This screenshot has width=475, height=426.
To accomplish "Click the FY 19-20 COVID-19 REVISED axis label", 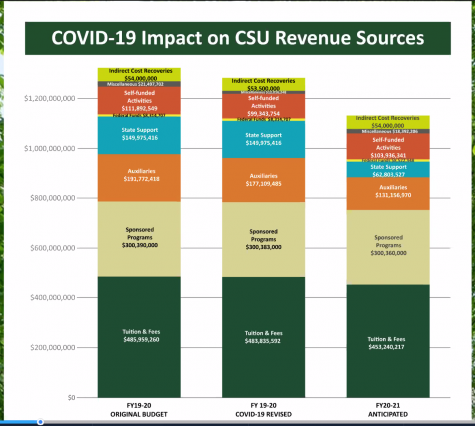I will pos(263,410).
